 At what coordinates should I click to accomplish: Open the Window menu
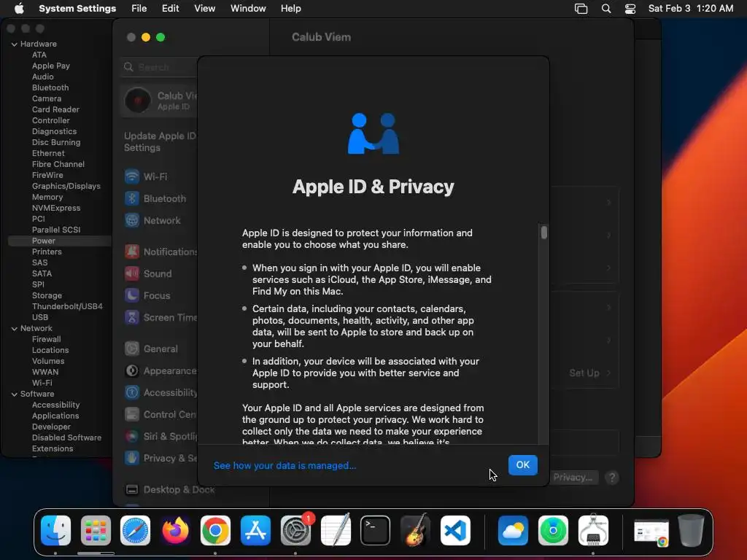pyautogui.click(x=248, y=9)
